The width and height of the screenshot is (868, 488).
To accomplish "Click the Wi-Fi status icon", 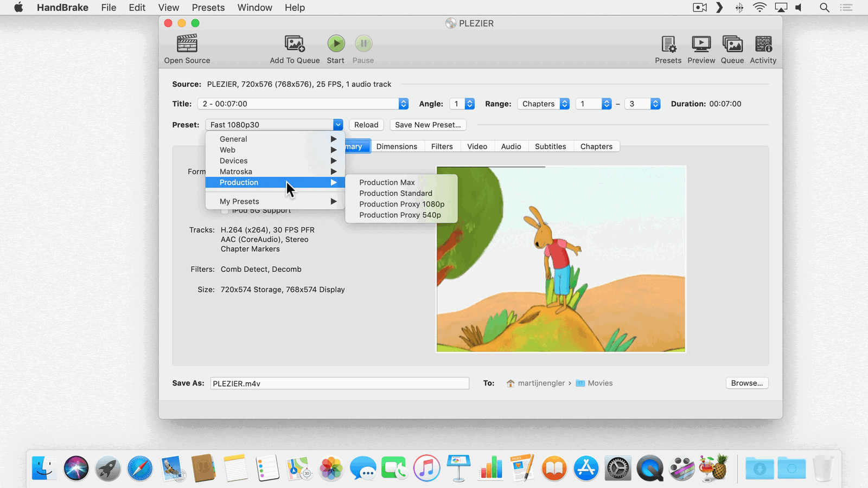I will point(759,8).
